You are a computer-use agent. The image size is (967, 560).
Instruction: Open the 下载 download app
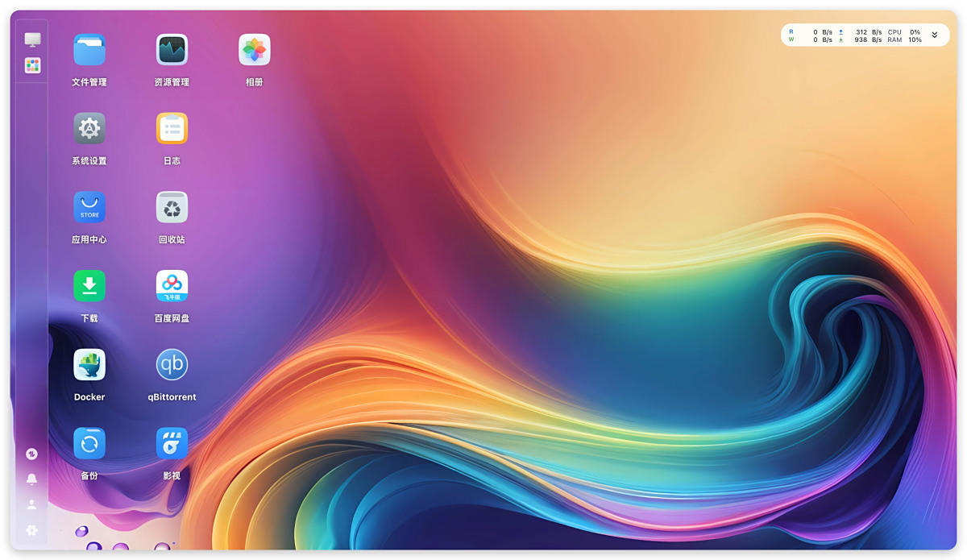(89, 286)
